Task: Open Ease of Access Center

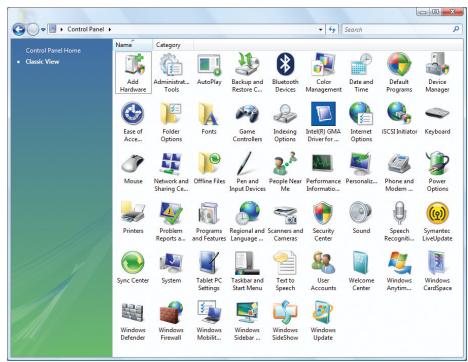Action: (133, 123)
